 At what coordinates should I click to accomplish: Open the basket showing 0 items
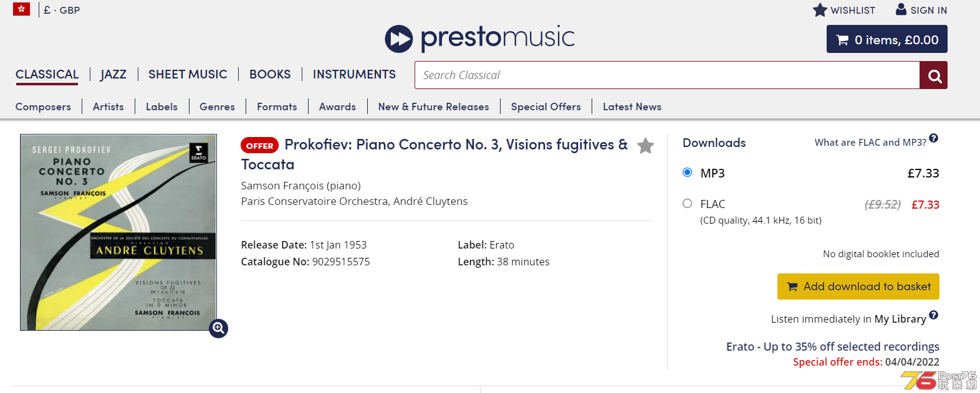(887, 39)
